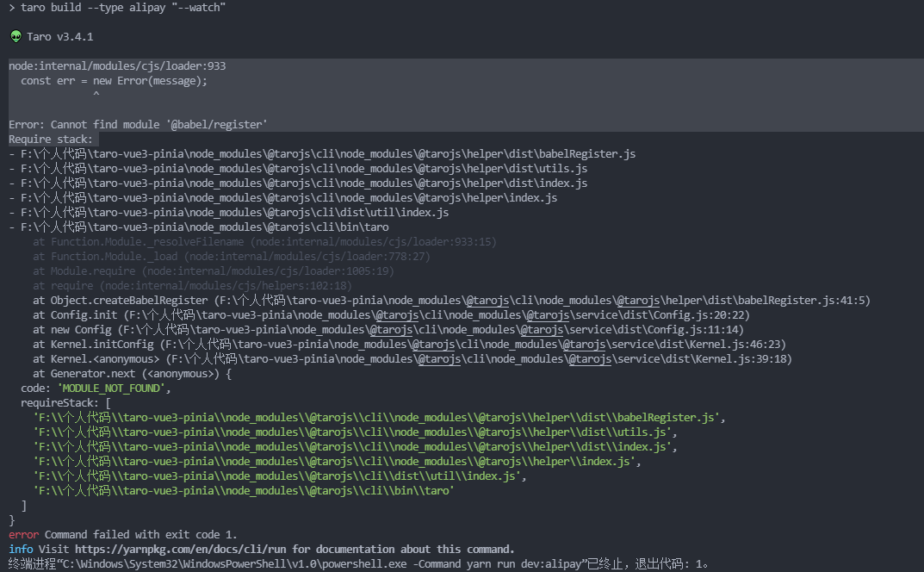The height and width of the screenshot is (572, 924).
Task: Click the green cli\\bin\\taro string
Action: [244, 491]
